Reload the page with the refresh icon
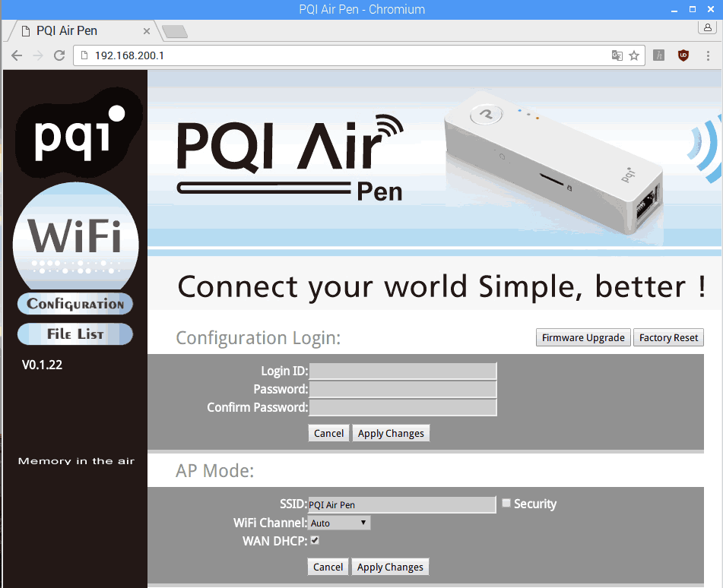This screenshot has width=723, height=588. 59,55
